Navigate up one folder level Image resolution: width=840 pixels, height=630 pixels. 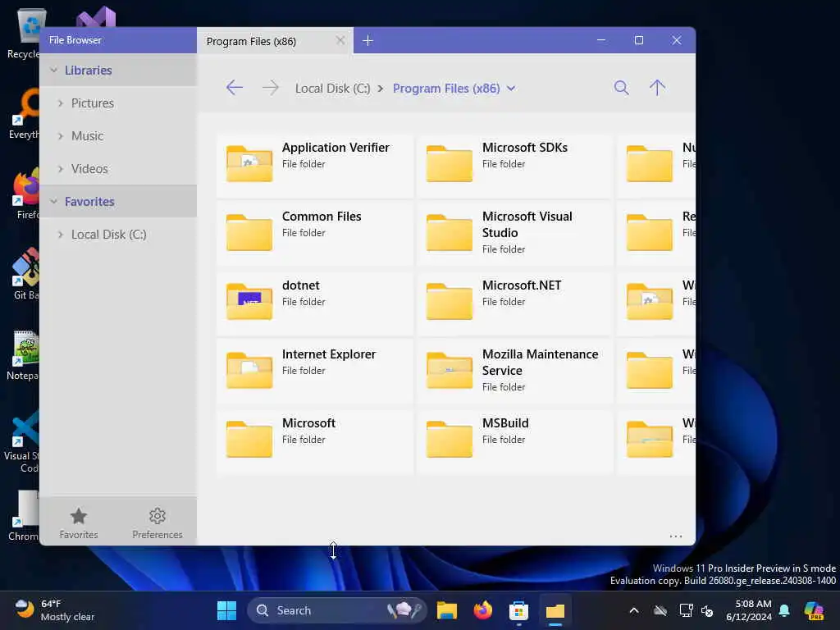[x=657, y=88]
